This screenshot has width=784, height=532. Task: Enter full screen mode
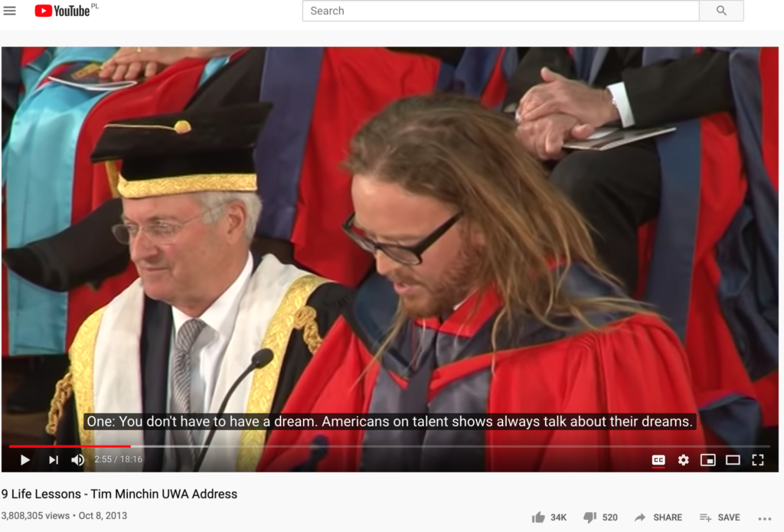(x=757, y=459)
